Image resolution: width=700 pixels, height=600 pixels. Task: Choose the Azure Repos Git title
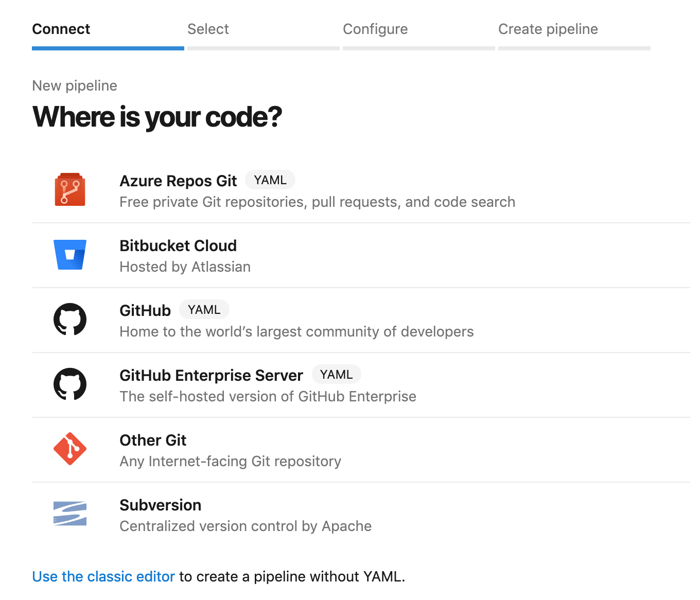(x=178, y=181)
